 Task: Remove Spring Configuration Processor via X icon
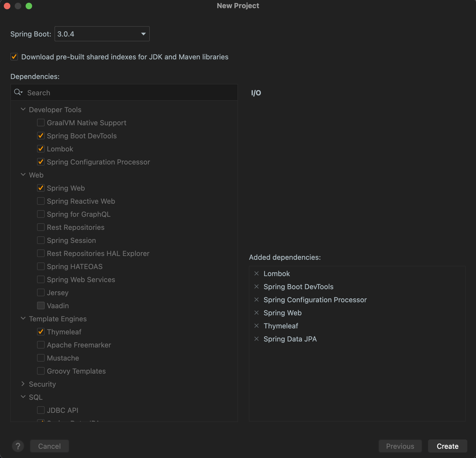[x=256, y=300]
